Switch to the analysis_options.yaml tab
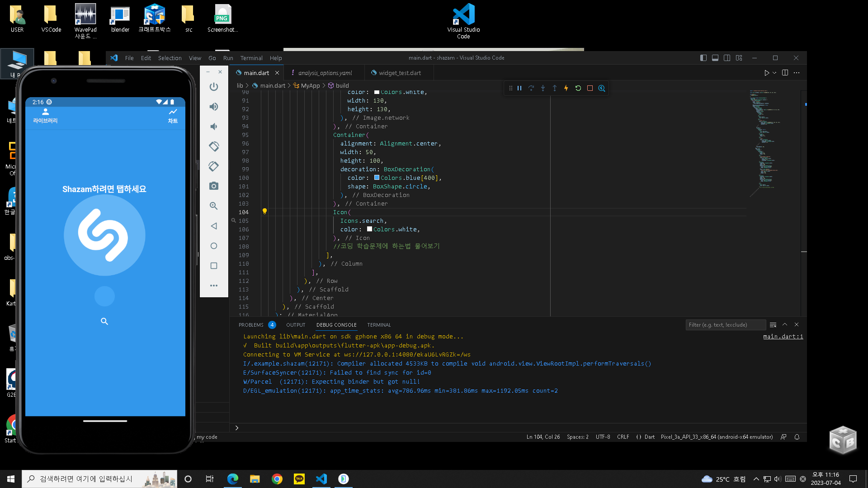Viewport: 868px width, 488px height. 325,73
